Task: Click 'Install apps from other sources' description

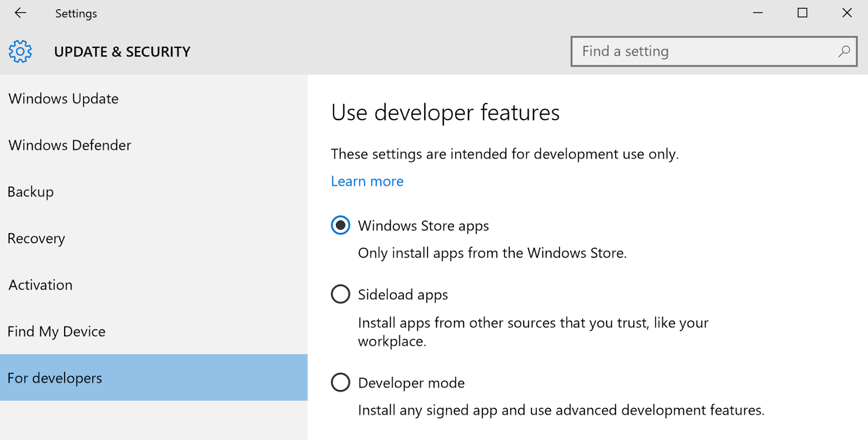Action: pos(533,332)
